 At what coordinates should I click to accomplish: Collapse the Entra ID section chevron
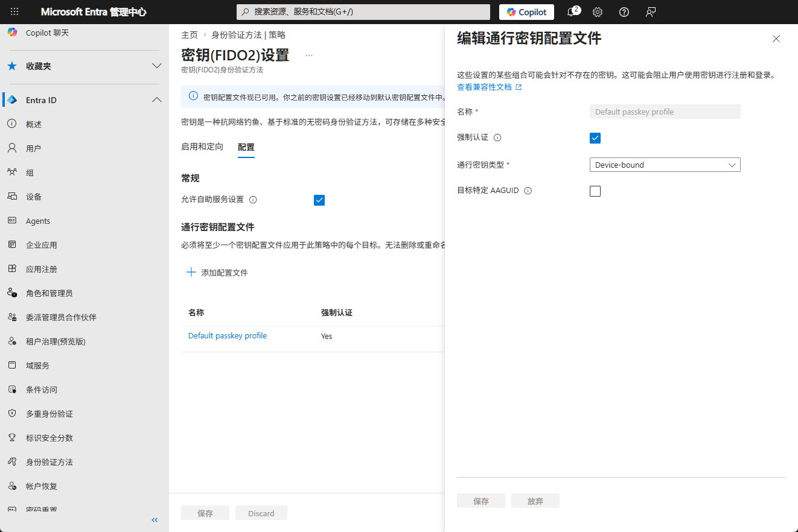[157, 100]
